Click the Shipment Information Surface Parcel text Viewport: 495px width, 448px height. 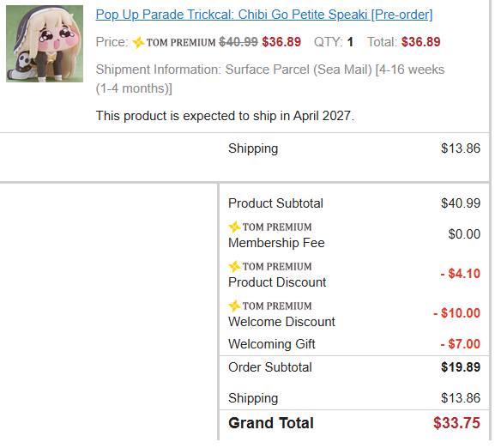point(270,79)
